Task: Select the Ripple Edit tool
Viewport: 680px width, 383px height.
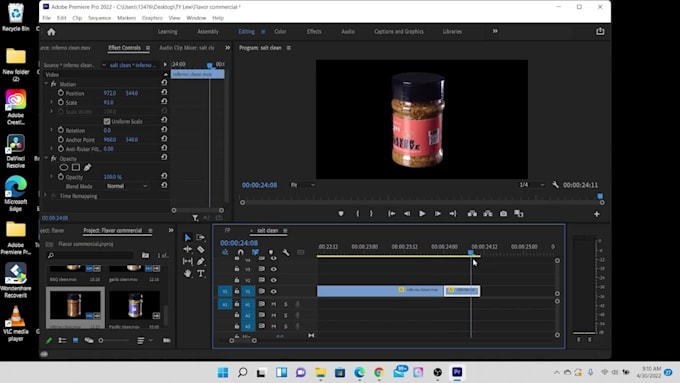Action: pos(187,249)
